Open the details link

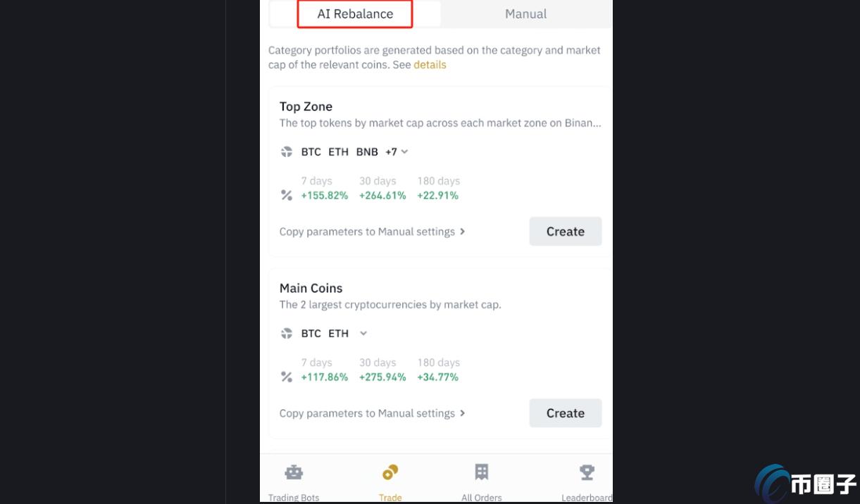[430, 65]
